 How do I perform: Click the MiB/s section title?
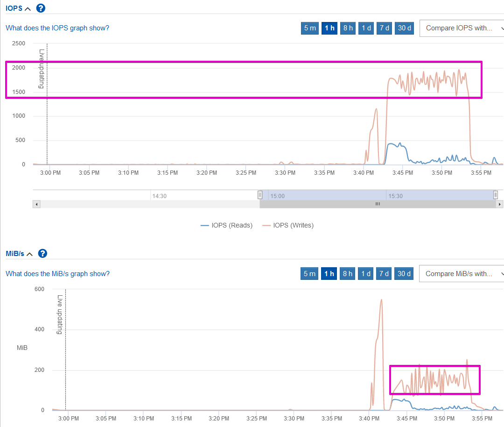(15, 254)
